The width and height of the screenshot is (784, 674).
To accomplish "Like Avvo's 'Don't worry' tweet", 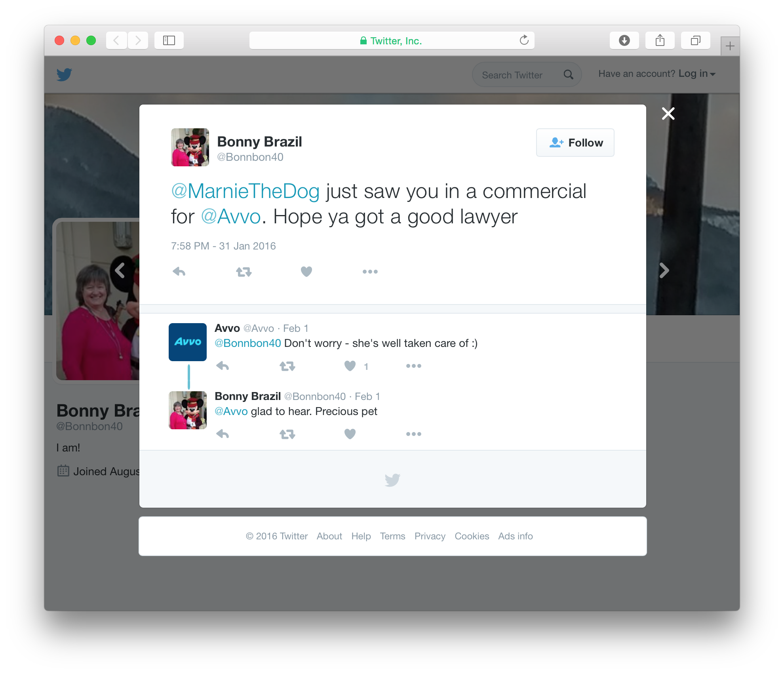I will click(x=350, y=366).
